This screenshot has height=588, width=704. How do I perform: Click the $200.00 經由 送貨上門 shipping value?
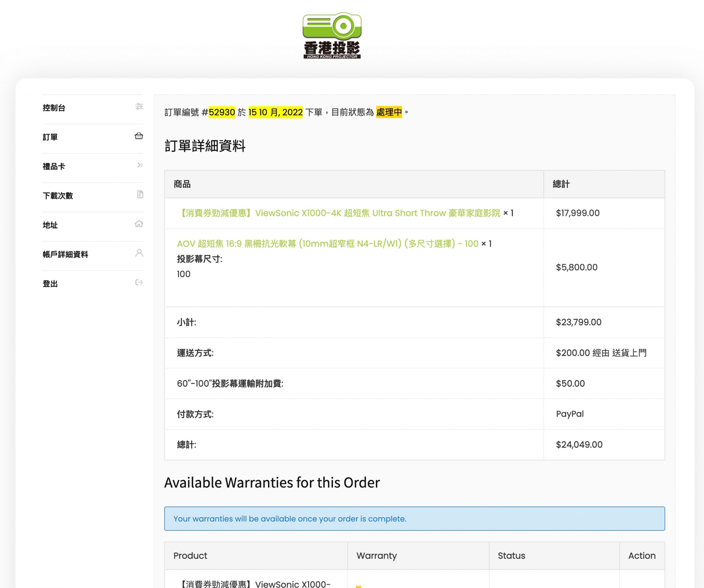point(601,353)
